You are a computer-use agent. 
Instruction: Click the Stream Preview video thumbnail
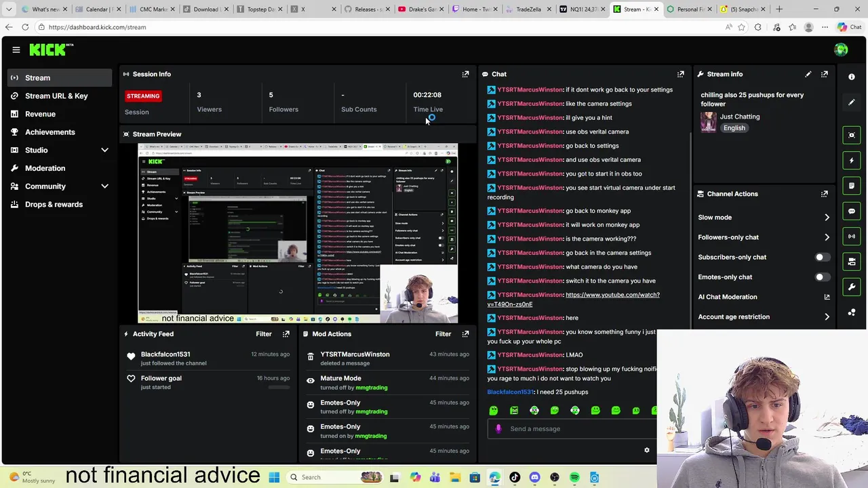coord(298,233)
